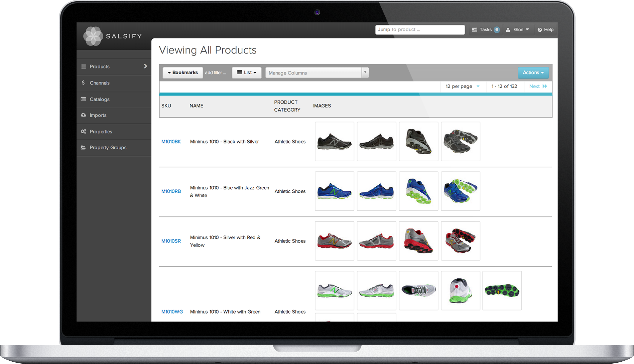This screenshot has height=364, width=634.
Task: Open second image of Silver with Red shoe
Action: 377,241
